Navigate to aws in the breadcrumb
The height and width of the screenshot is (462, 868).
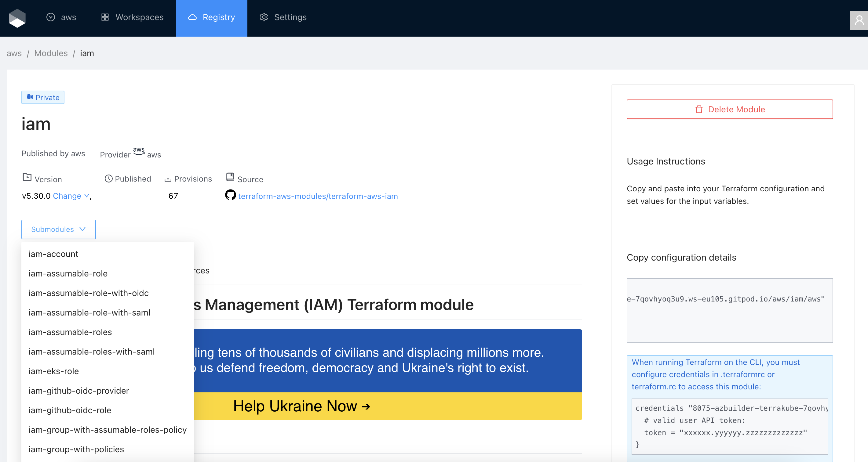[x=14, y=53]
